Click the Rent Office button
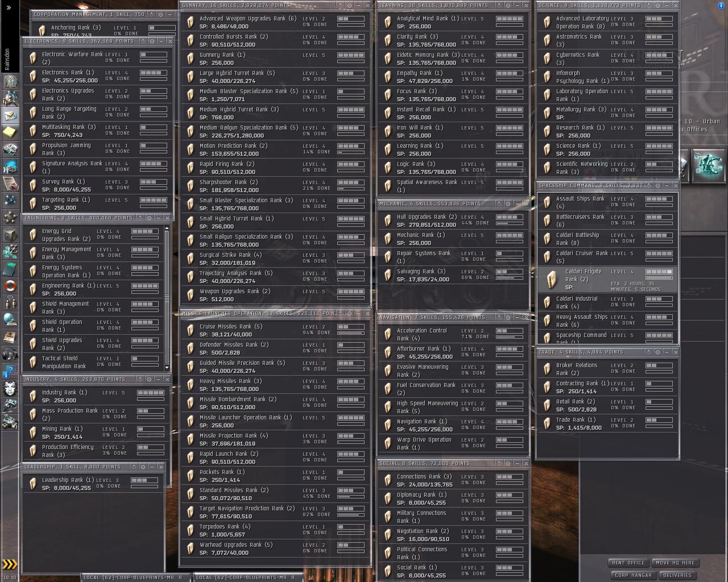This screenshot has width=728, height=582. click(628, 563)
